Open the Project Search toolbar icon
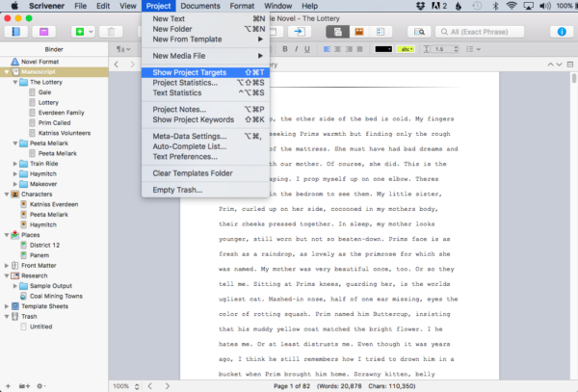The height and width of the screenshot is (392, 578). [x=419, y=32]
